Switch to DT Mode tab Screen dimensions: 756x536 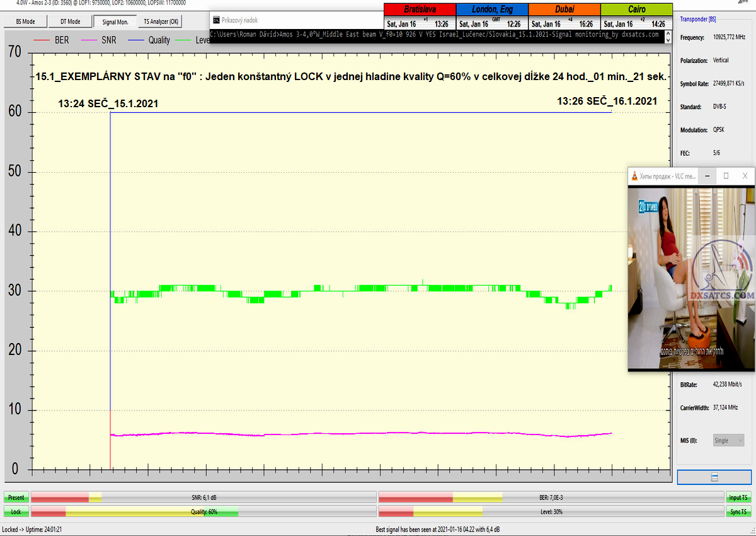coord(70,21)
